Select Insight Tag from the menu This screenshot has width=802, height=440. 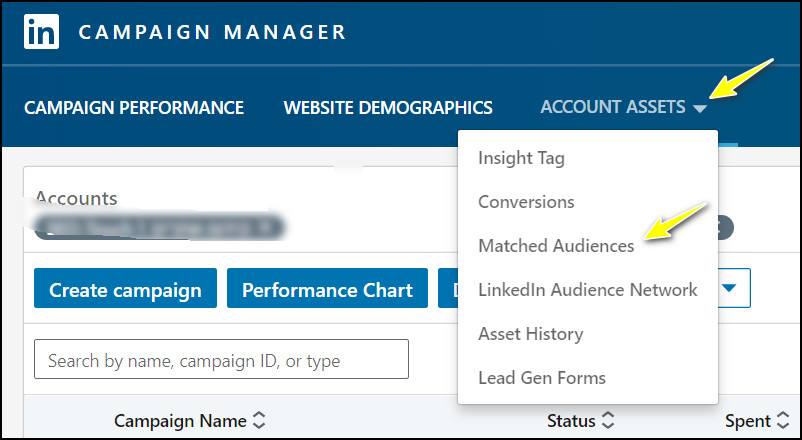(x=521, y=158)
